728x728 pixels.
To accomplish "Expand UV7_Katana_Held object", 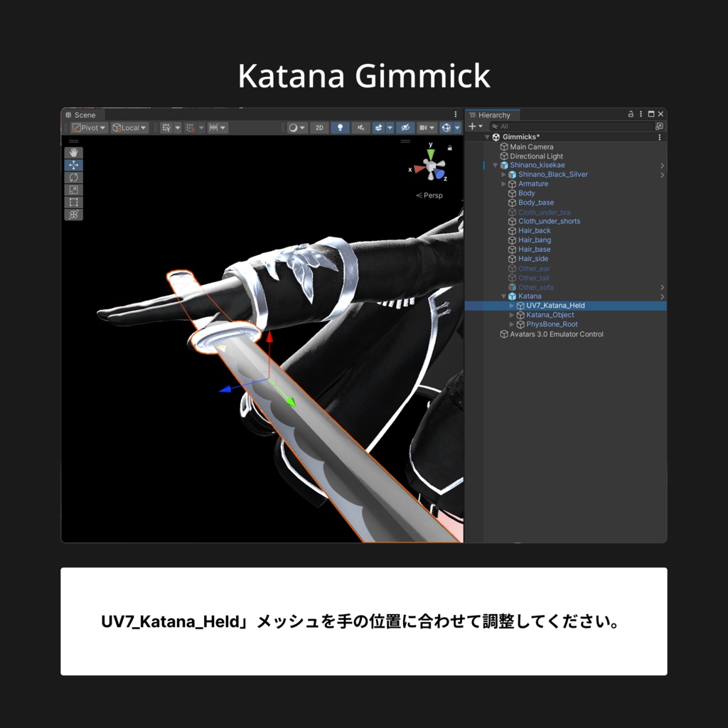I will pyautogui.click(x=512, y=306).
